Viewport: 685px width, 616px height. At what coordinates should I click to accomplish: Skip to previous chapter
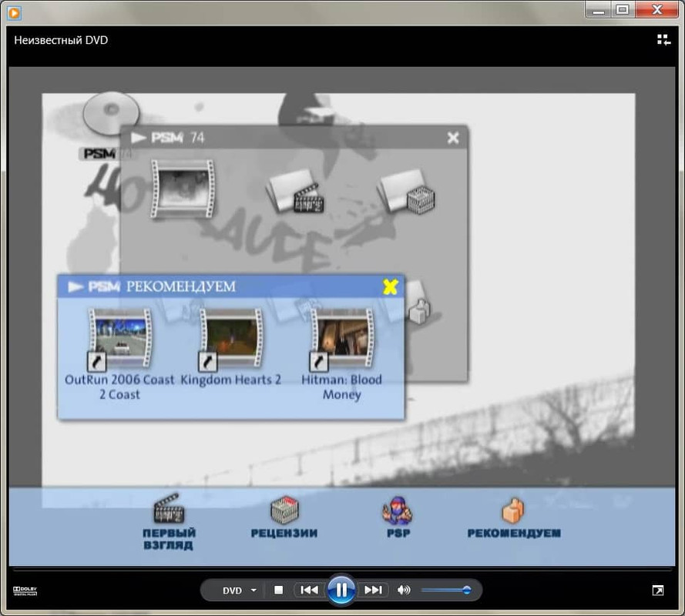[x=309, y=591]
